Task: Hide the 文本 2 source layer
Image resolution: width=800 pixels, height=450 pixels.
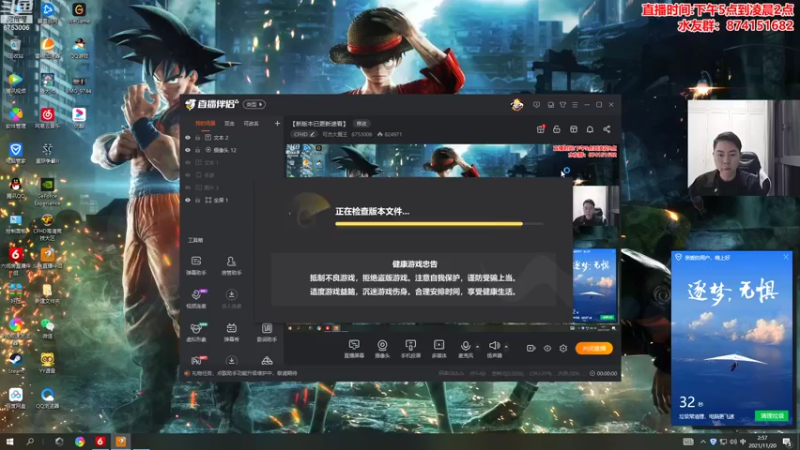Action: click(x=188, y=138)
